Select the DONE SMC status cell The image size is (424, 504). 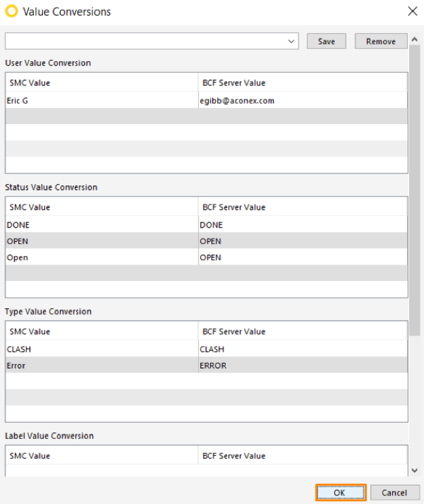(x=102, y=224)
